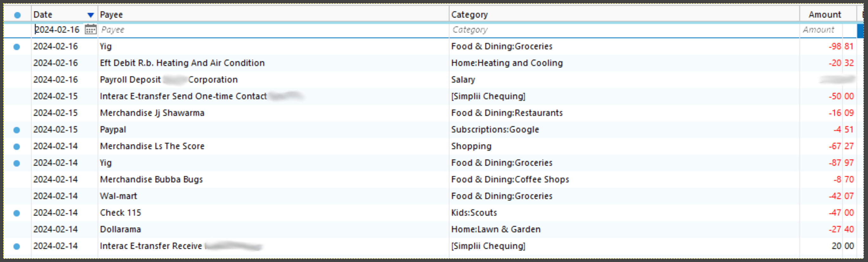Click date of Dollarama transaction
Image resolution: width=868 pixels, height=262 pixels.
click(55, 229)
